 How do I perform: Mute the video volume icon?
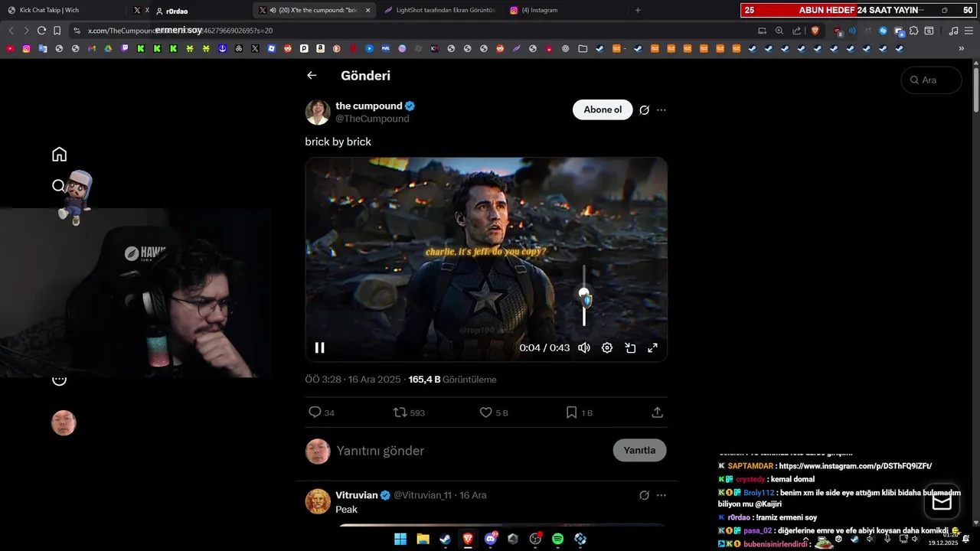584,347
